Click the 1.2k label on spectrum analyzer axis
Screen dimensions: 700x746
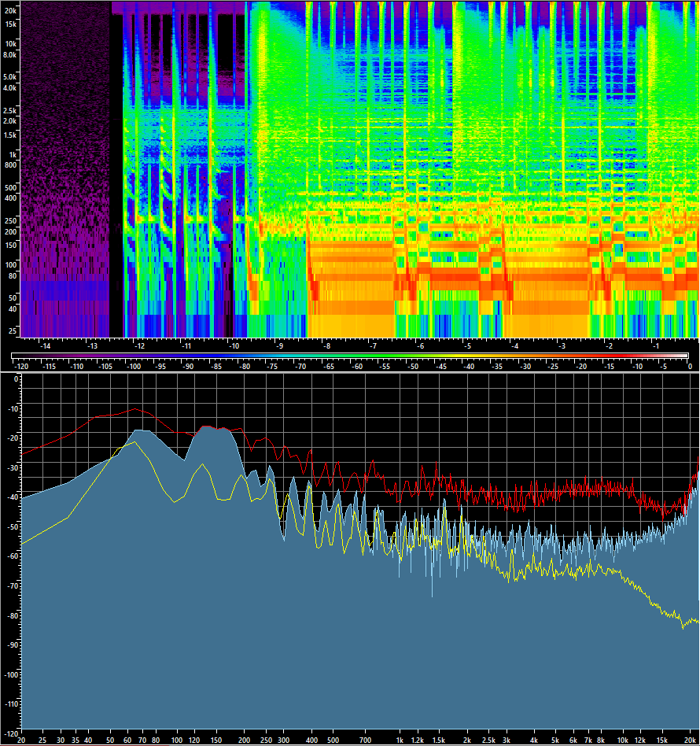pyautogui.click(x=418, y=740)
